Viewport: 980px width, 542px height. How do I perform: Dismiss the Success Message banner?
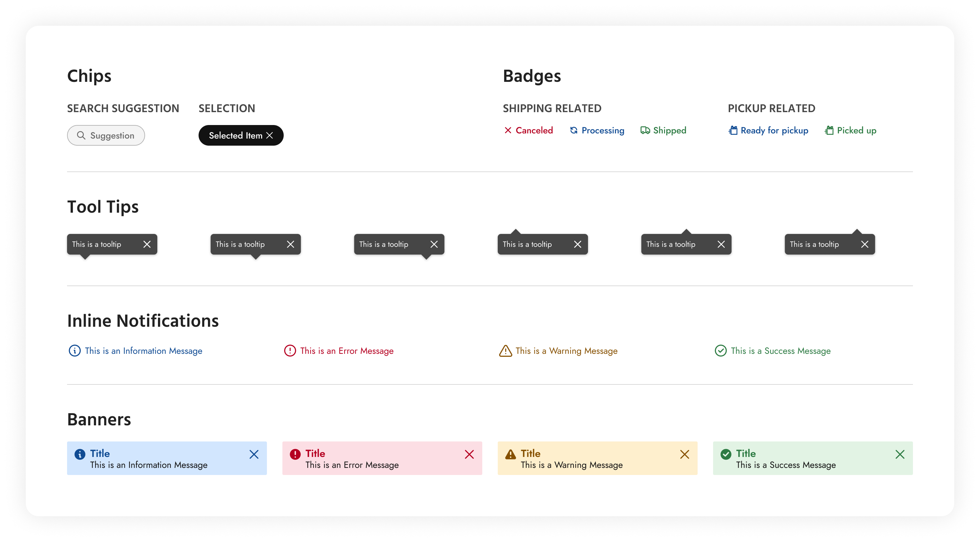point(900,454)
